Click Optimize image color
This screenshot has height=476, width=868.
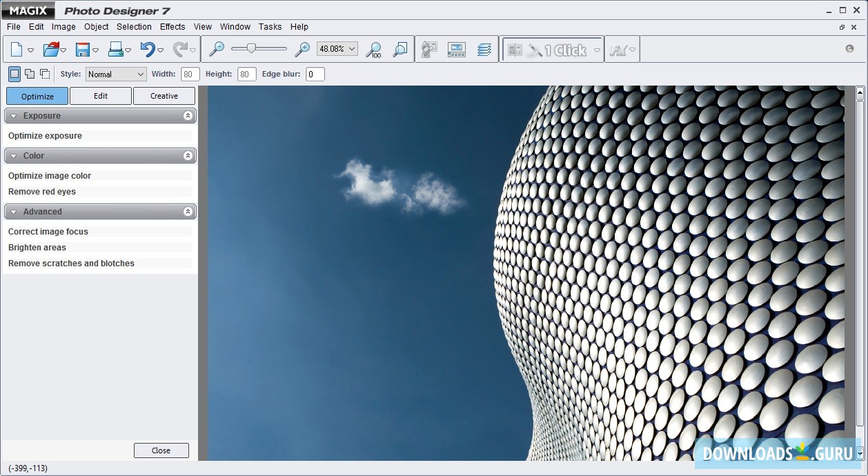tap(50, 176)
